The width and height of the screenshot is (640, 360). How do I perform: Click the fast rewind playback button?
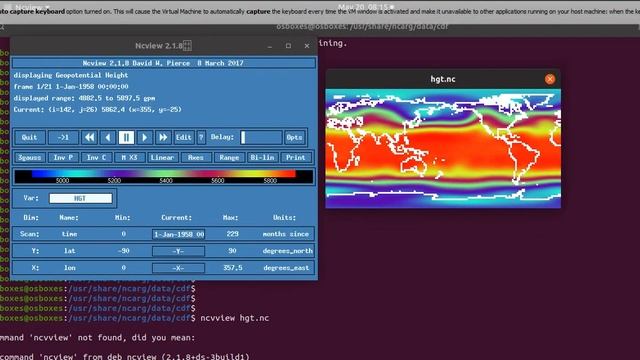coord(89,138)
